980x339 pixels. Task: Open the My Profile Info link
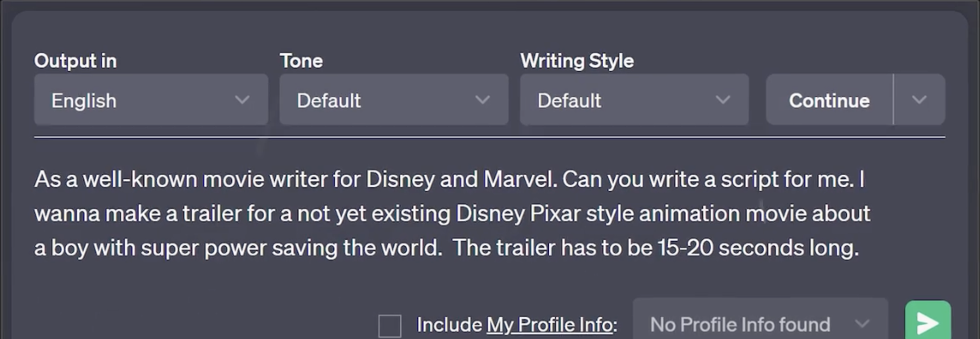pos(550,325)
